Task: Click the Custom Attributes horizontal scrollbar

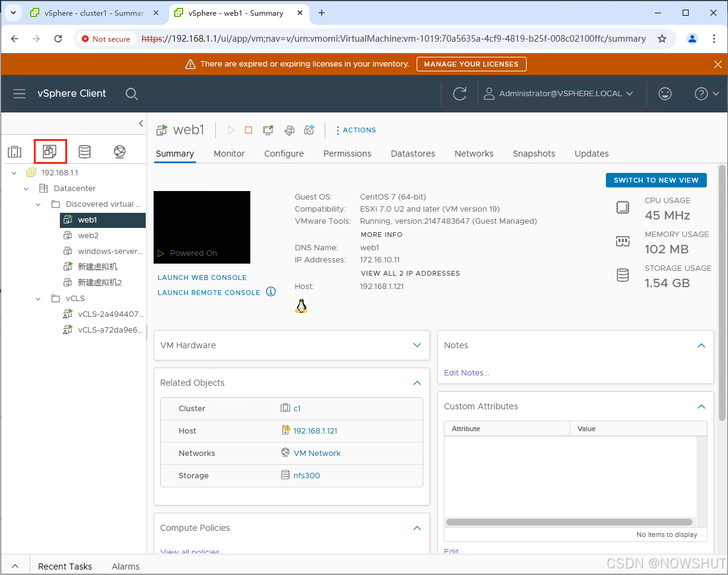Action: 568,522
